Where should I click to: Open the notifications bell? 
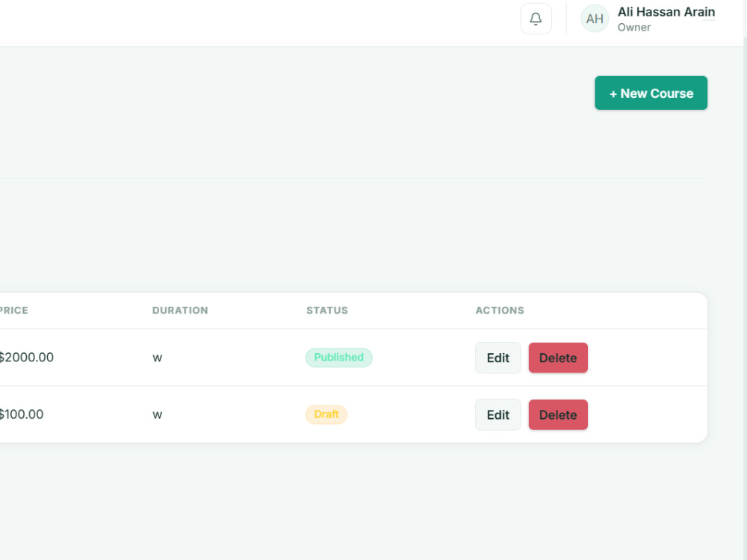pyautogui.click(x=536, y=19)
